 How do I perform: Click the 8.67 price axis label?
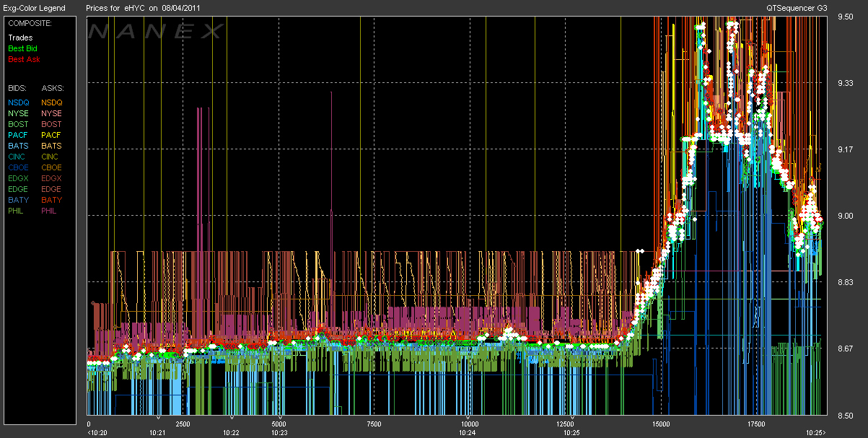846,349
